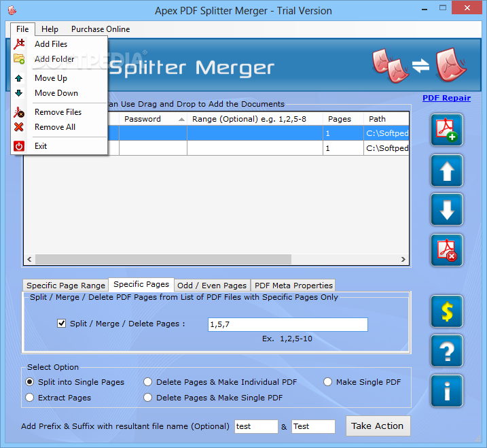The image size is (487, 448).
Task: Click the horizontal scrollbar thumb of file list
Action: (163, 259)
